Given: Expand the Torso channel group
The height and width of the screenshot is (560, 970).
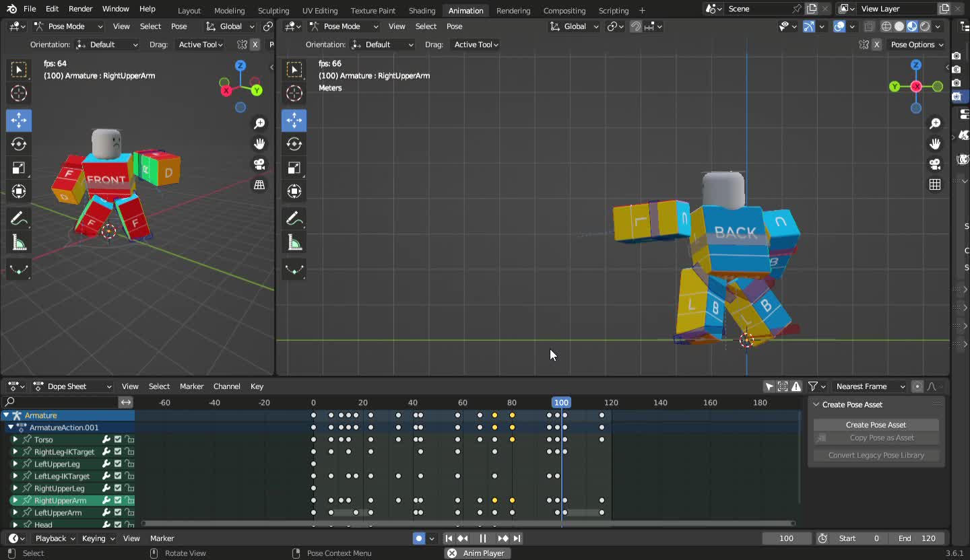Looking at the screenshot, I should tap(15, 440).
